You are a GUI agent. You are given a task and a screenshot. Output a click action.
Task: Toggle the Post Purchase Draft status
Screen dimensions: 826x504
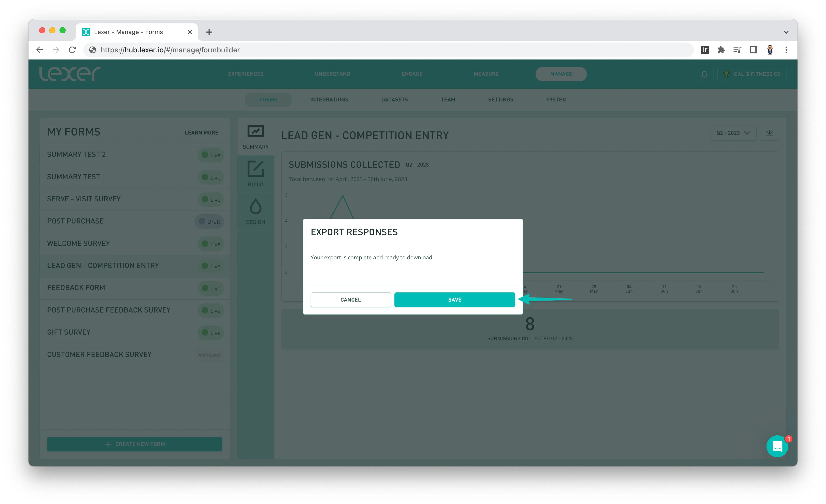[210, 221]
